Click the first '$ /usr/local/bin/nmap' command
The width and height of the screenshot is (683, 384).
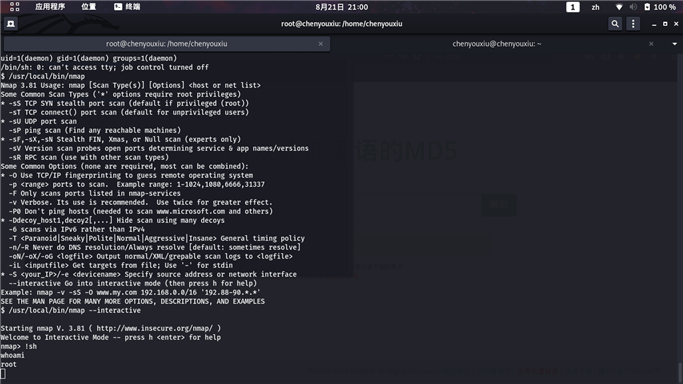coord(43,76)
